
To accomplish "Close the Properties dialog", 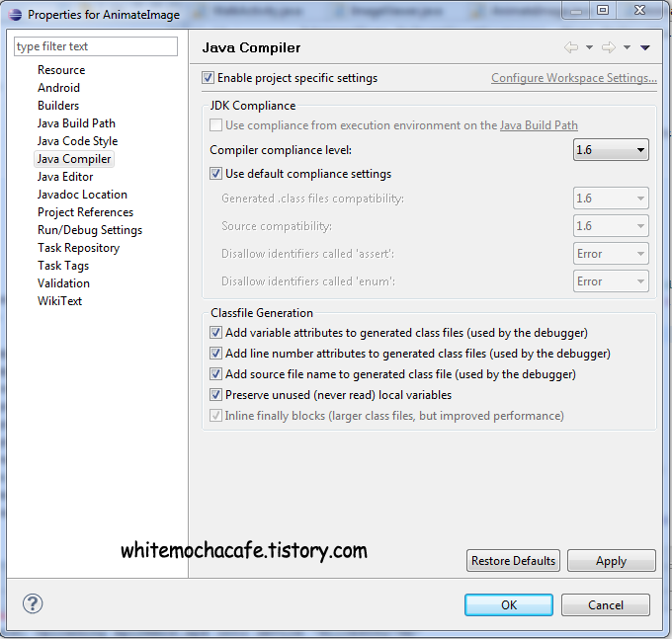I will tap(639, 10).
